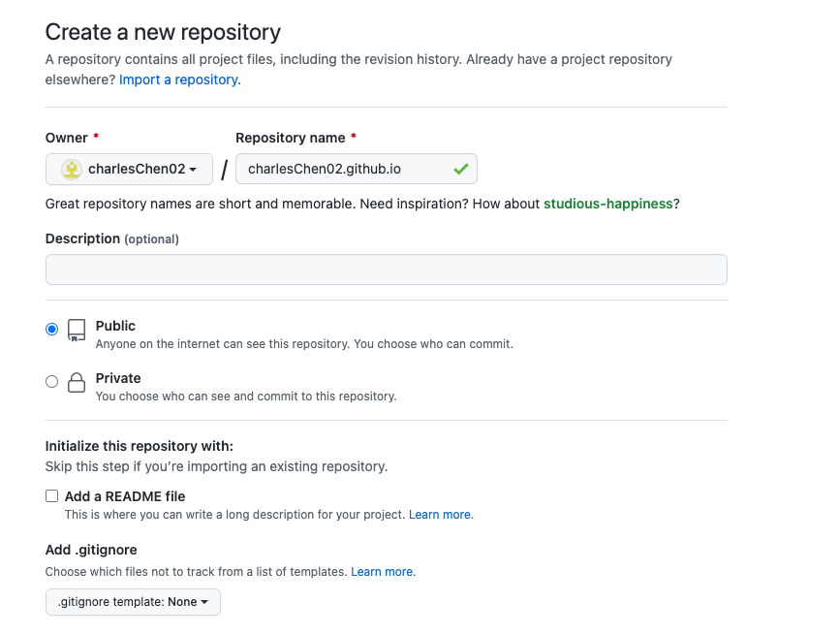The height and width of the screenshot is (635, 840).
Task: Click the caret arrow on Owner dropdown
Action: [193, 170]
